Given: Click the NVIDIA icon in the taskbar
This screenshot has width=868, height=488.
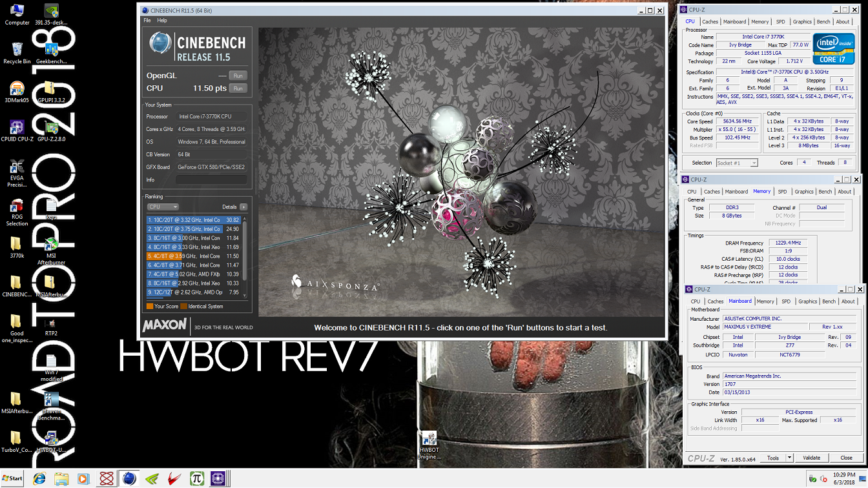Looking at the screenshot, I should tap(152, 478).
